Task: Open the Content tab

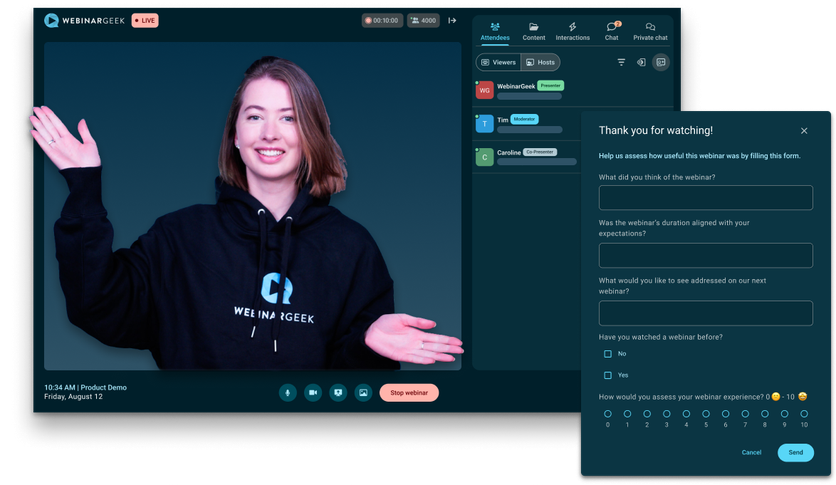Action: tap(534, 31)
